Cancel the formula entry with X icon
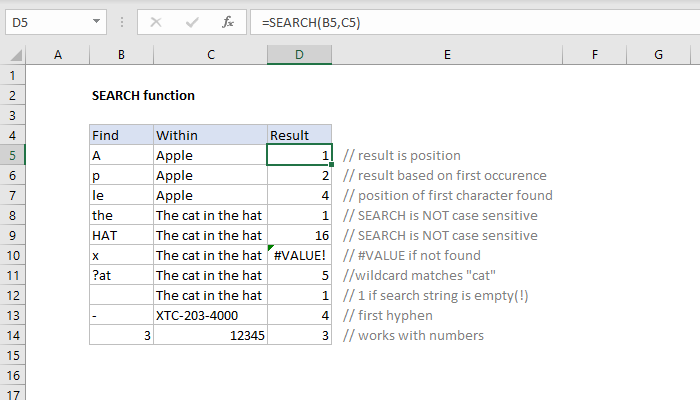 pos(156,22)
